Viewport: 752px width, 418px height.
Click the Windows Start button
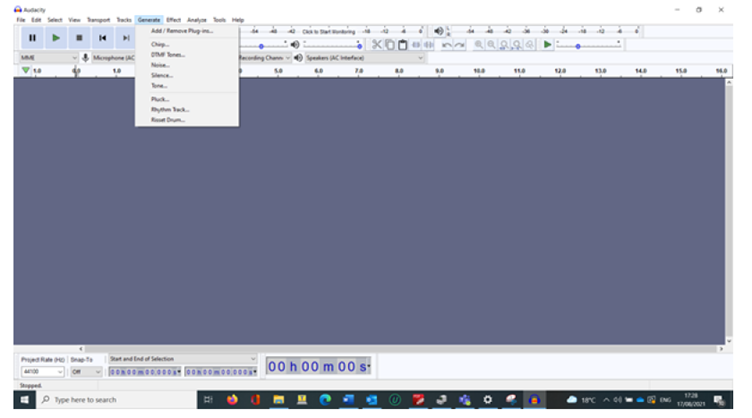click(24, 400)
